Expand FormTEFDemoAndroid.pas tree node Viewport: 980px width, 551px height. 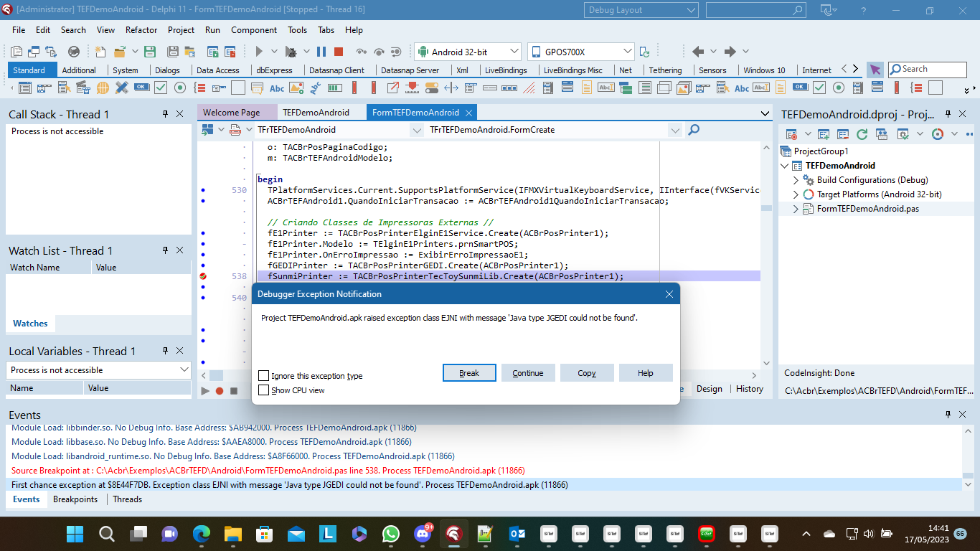click(796, 209)
